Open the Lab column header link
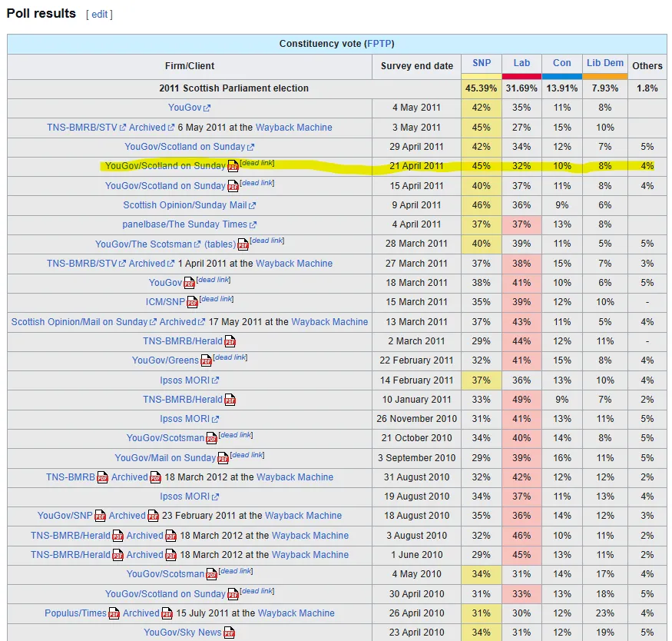 [x=521, y=63]
